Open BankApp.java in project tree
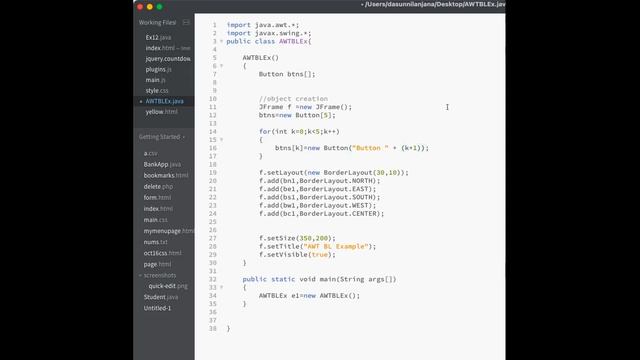Viewport: 640px width, 360px height. (162, 164)
